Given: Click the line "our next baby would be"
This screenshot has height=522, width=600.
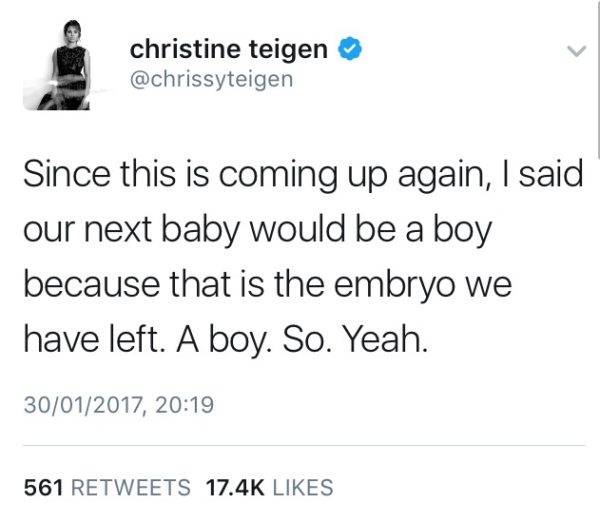Looking at the screenshot, I should pos(209,230).
